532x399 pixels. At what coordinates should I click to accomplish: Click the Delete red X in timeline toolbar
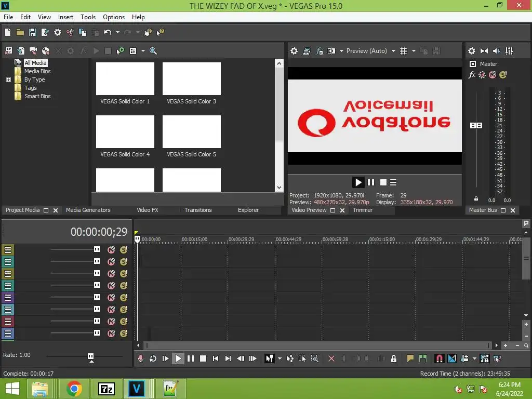pyautogui.click(x=331, y=358)
